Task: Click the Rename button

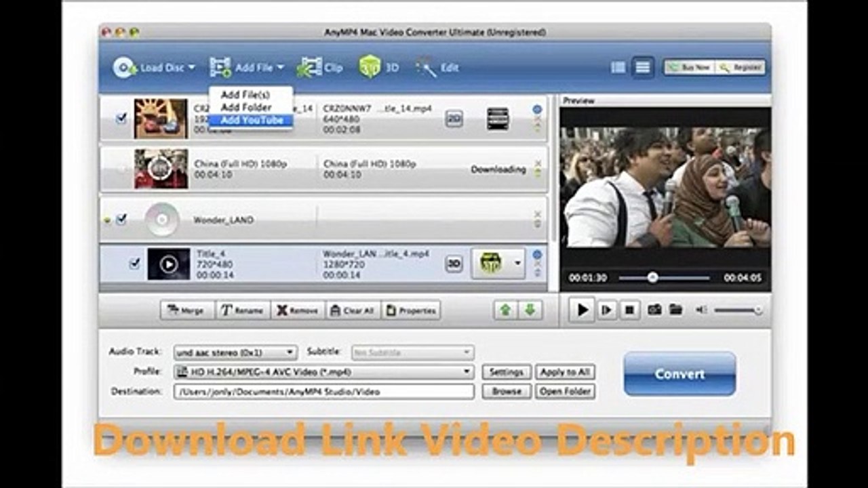Action: tap(243, 310)
